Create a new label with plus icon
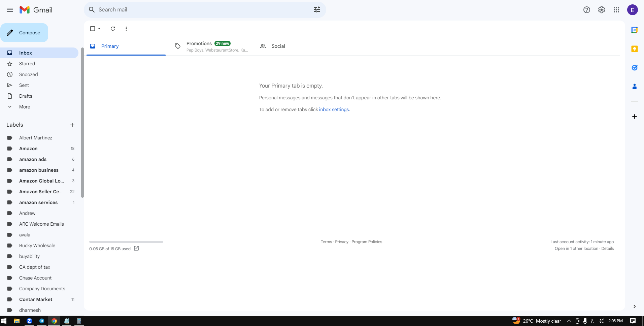 (72, 125)
